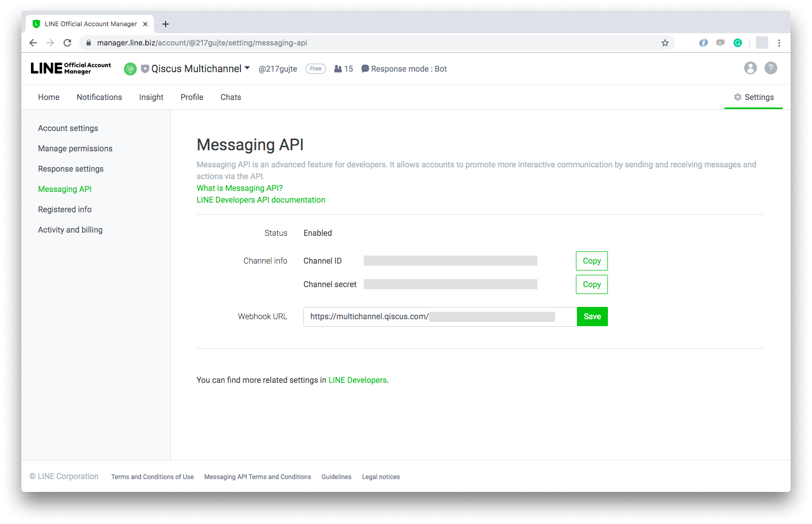This screenshot has width=812, height=524.
Task: Click the Response mode chat bubble icon
Action: (x=365, y=69)
